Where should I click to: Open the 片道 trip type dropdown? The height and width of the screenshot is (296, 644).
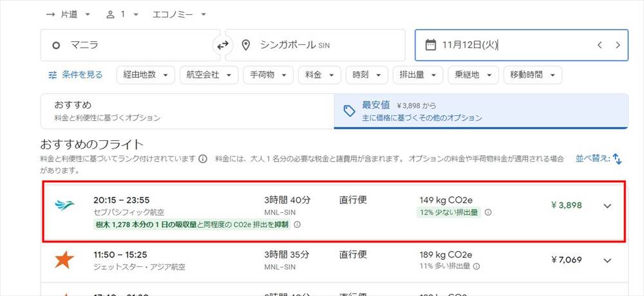69,14
